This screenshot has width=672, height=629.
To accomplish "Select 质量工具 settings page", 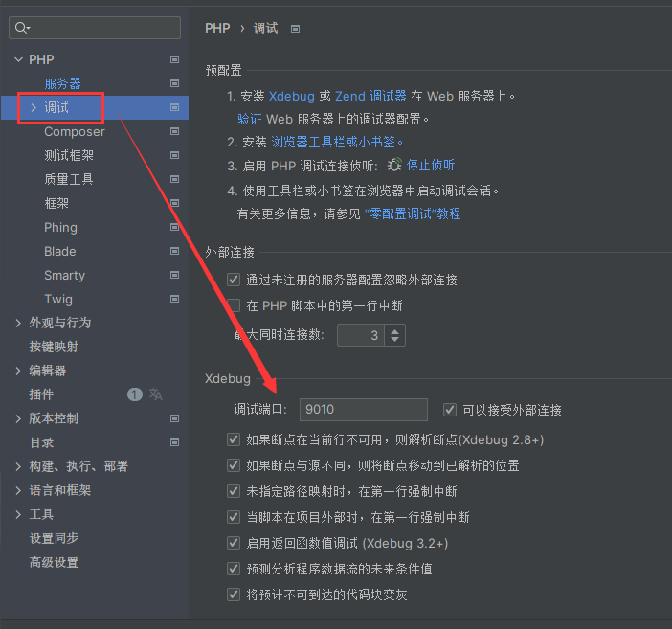I will pyautogui.click(x=69, y=179).
